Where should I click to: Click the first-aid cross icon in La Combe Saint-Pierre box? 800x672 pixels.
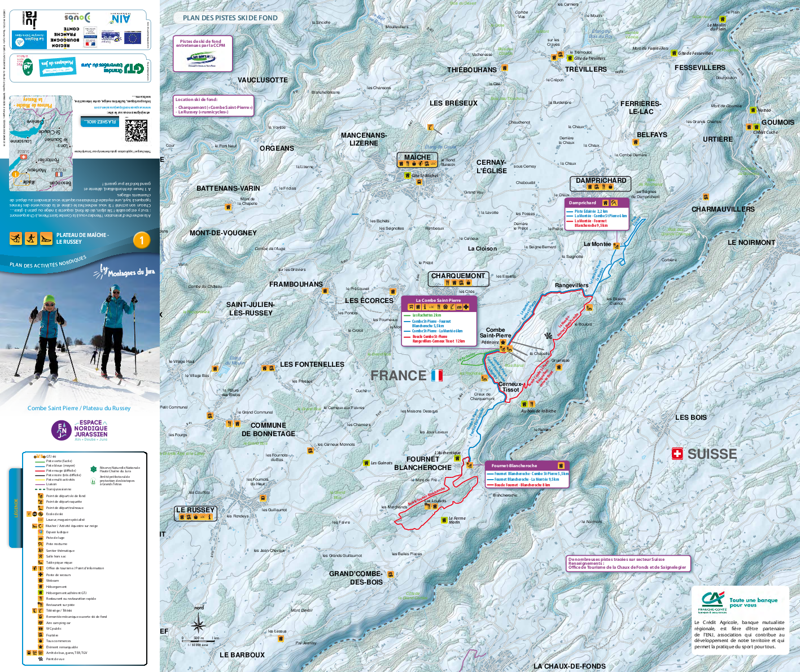[x=466, y=307]
